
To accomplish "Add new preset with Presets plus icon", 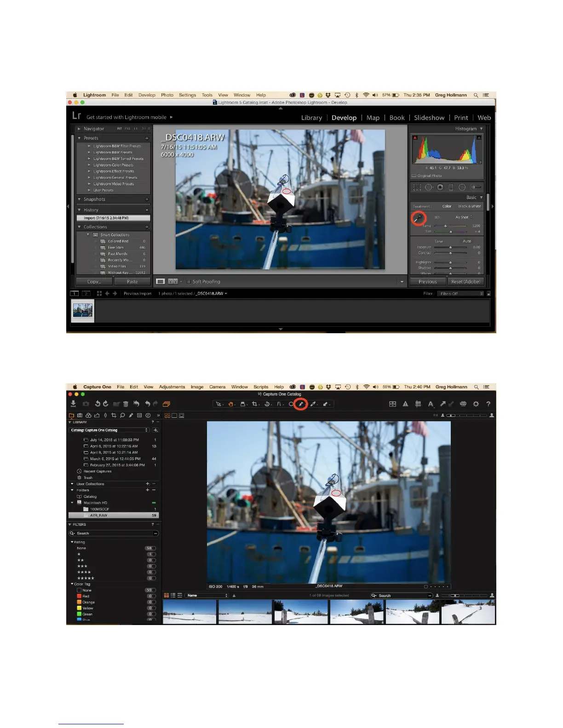I will pyautogui.click(x=147, y=138).
